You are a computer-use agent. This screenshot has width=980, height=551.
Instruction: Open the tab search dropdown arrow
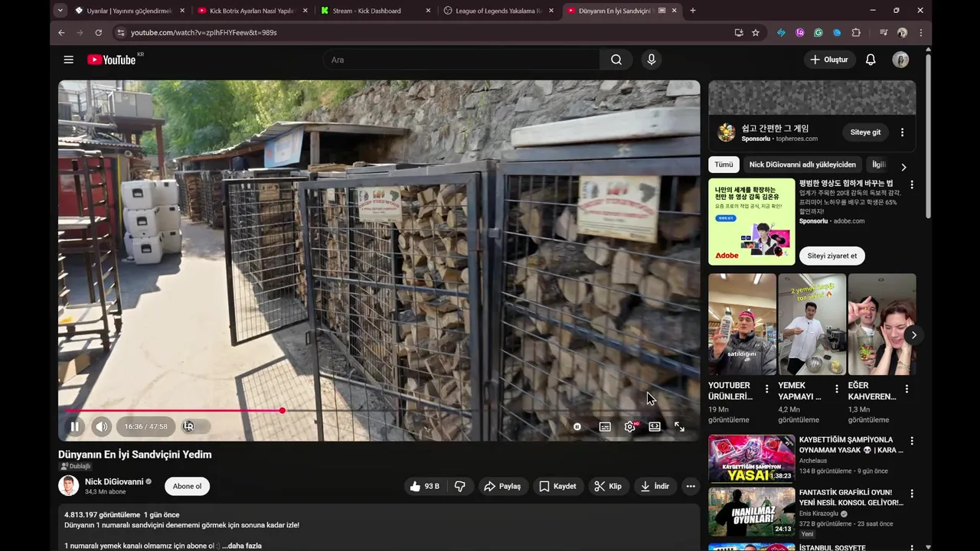pyautogui.click(x=60, y=11)
